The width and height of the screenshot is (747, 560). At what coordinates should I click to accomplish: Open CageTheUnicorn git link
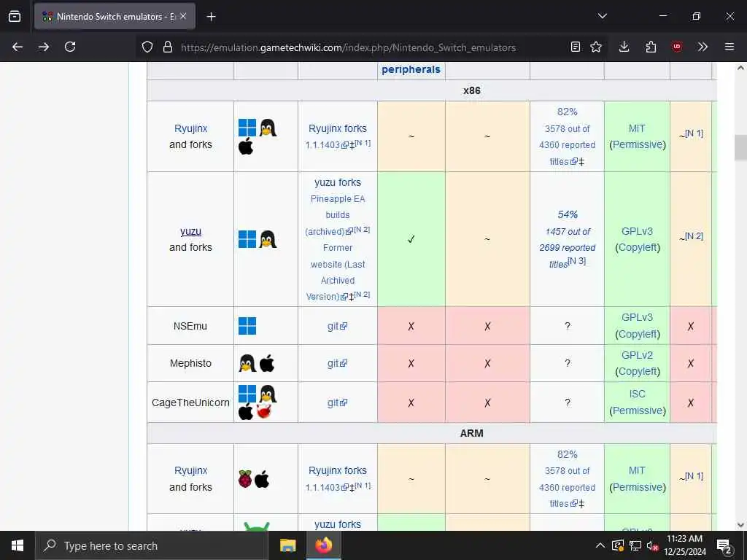pos(337,402)
